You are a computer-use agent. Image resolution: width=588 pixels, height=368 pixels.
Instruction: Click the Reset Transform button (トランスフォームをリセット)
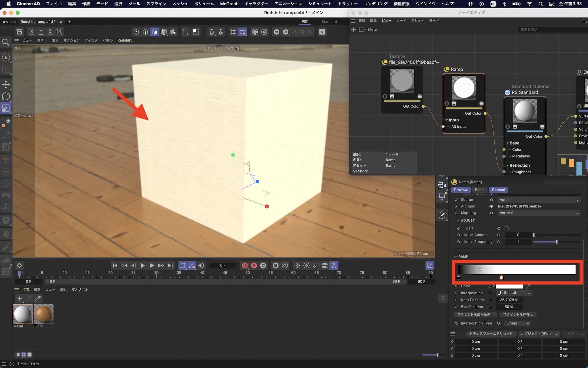(491, 334)
